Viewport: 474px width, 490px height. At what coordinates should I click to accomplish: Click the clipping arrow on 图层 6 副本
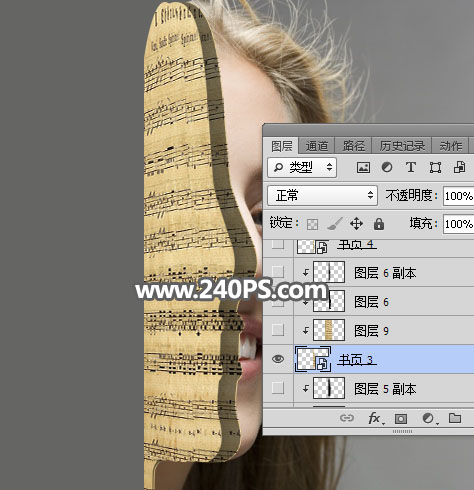tap(306, 272)
